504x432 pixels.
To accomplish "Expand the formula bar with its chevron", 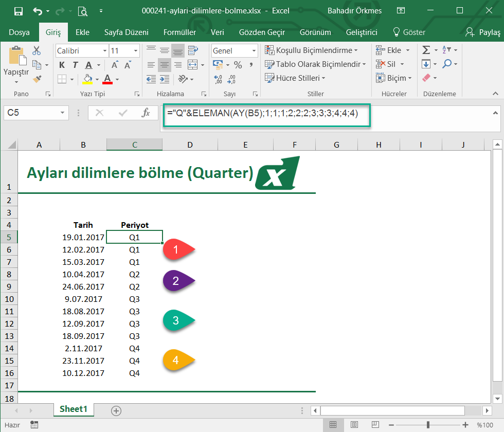I will (495, 113).
